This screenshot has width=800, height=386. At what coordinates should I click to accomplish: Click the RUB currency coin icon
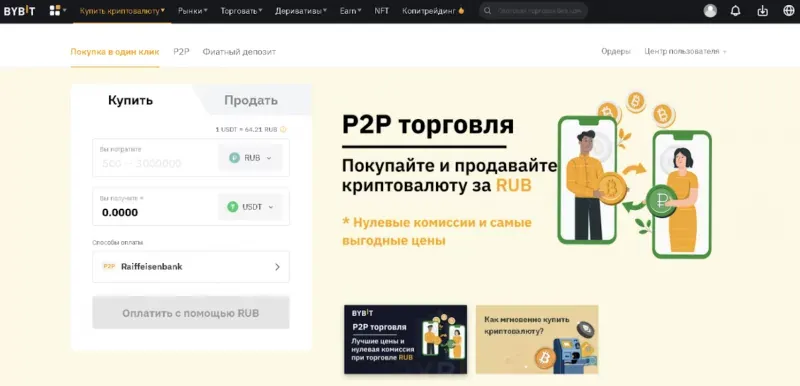point(234,158)
